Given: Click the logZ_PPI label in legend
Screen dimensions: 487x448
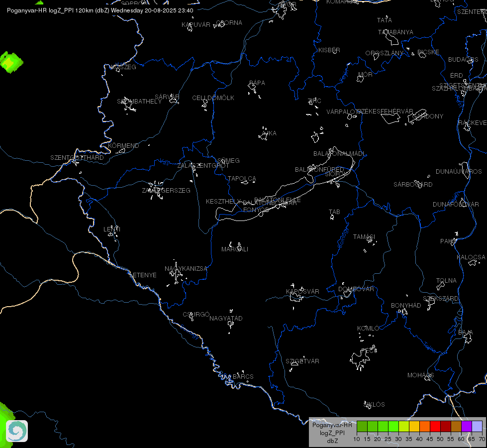Looking at the screenshot, I should (x=332, y=433).
